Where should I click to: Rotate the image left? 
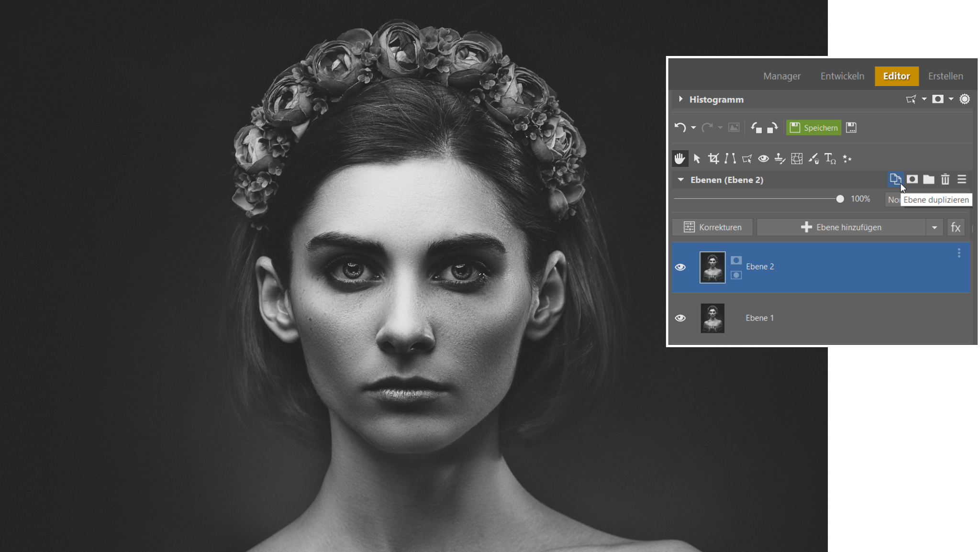(756, 128)
